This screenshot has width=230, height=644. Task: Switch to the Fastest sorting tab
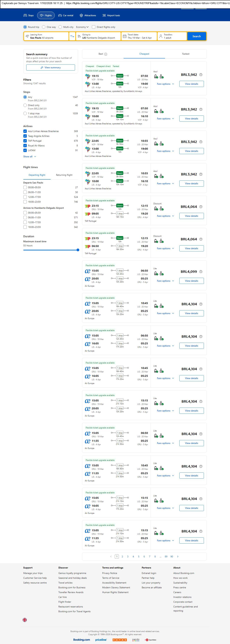pos(186,54)
